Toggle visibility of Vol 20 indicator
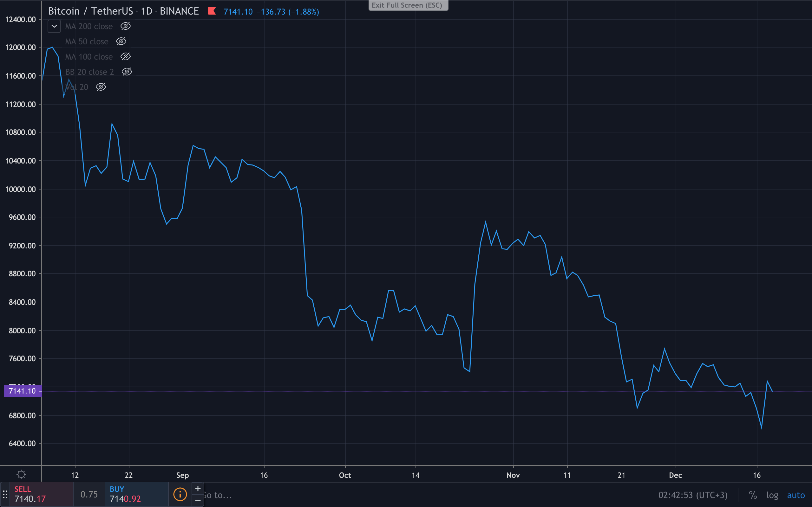 point(101,87)
